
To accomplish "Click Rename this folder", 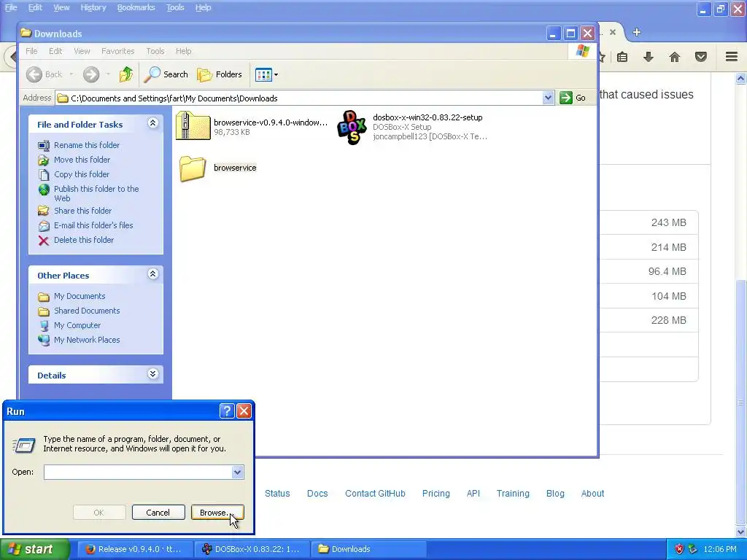I will point(87,145).
